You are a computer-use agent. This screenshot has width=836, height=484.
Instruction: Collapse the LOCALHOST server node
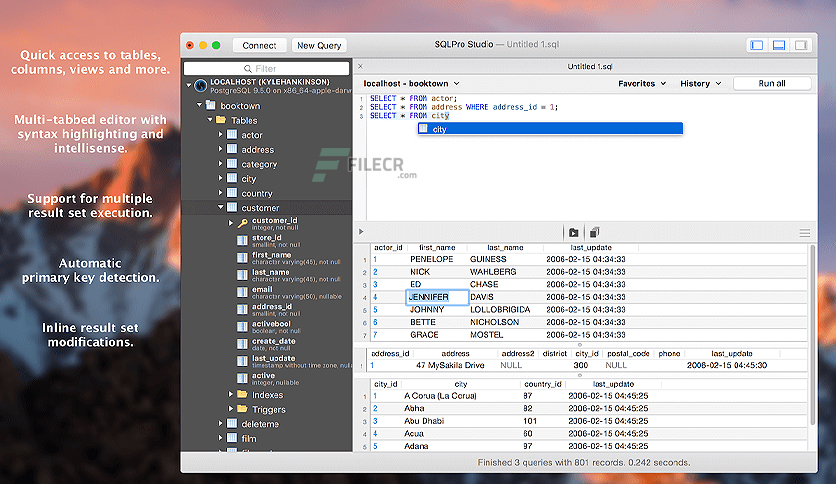(x=189, y=84)
